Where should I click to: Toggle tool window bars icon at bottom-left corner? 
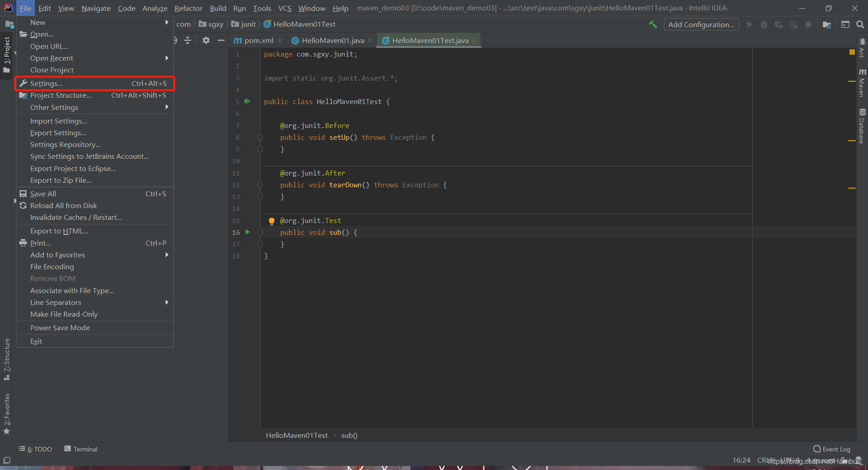[7, 461]
